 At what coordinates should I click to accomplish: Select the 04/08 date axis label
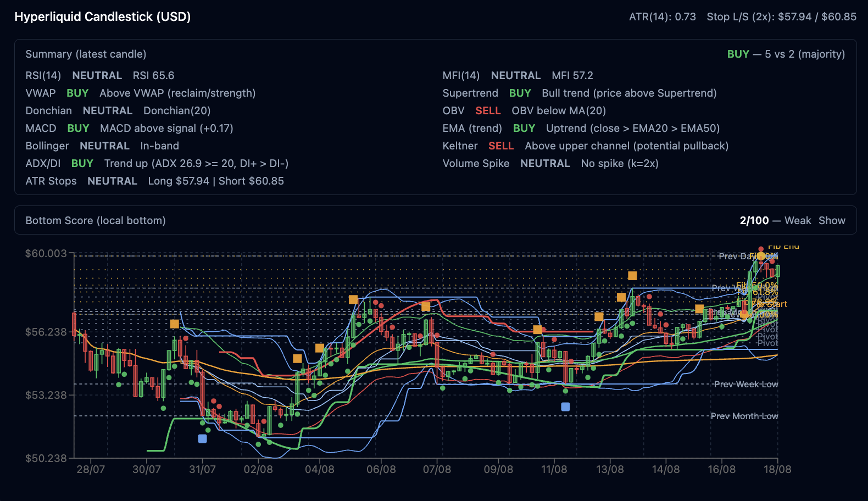(320, 469)
